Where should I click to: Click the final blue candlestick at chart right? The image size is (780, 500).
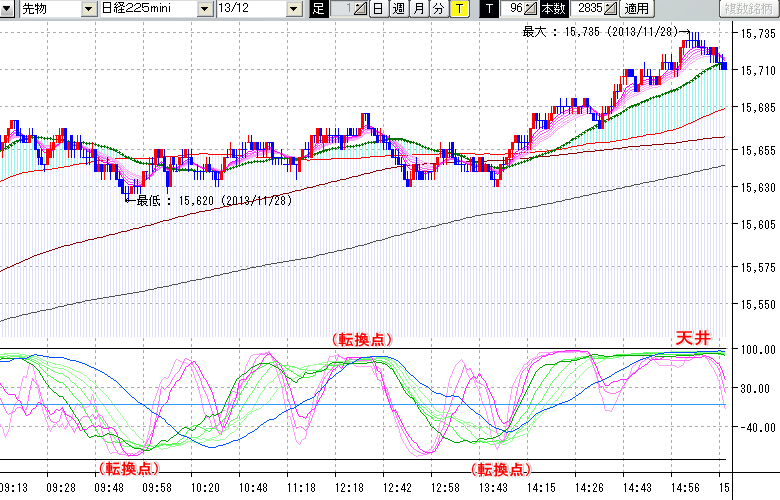724,66
